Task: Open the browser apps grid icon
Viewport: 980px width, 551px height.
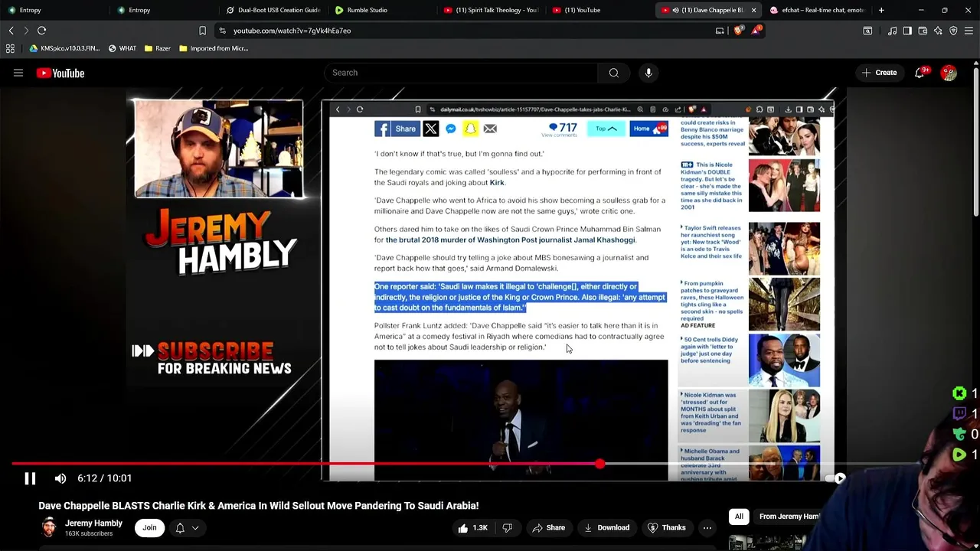Action: [10, 48]
